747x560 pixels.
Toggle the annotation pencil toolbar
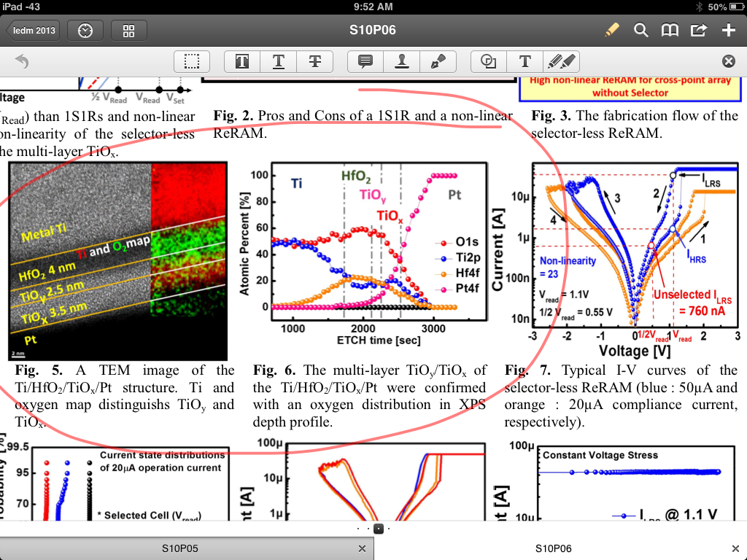[612, 30]
